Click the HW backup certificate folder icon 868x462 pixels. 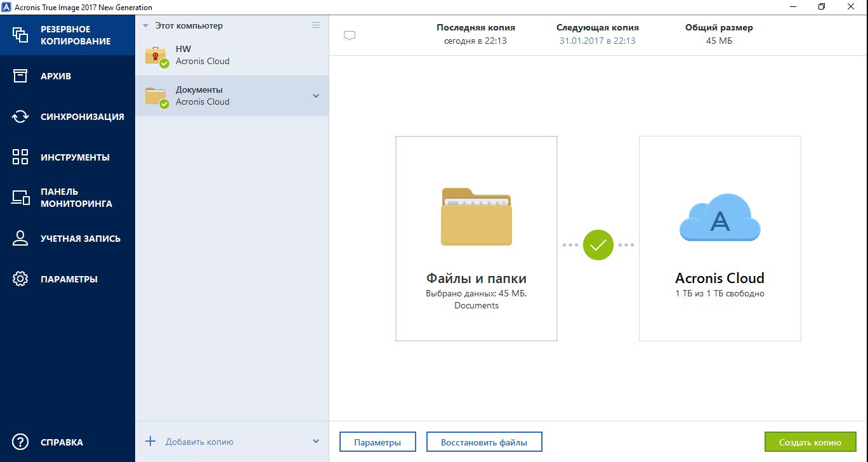[x=156, y=56]
